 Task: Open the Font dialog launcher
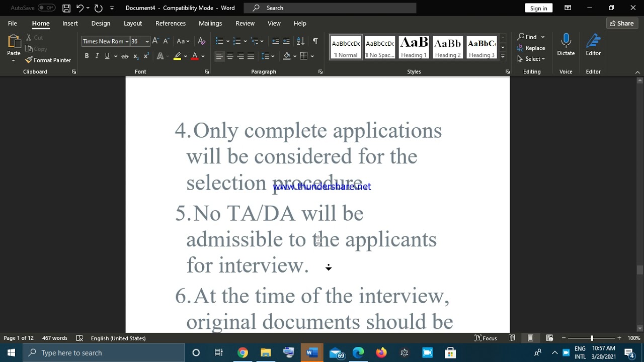tap(207, 72)
